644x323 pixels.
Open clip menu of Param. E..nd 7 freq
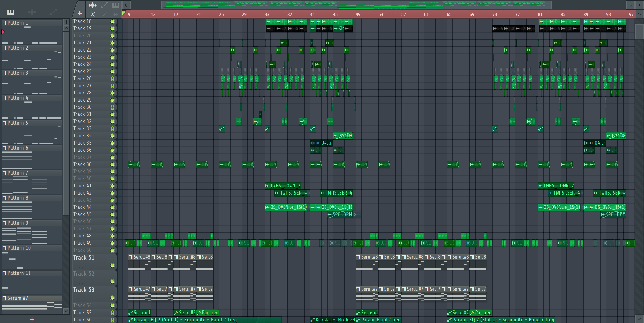coord(358,320)
